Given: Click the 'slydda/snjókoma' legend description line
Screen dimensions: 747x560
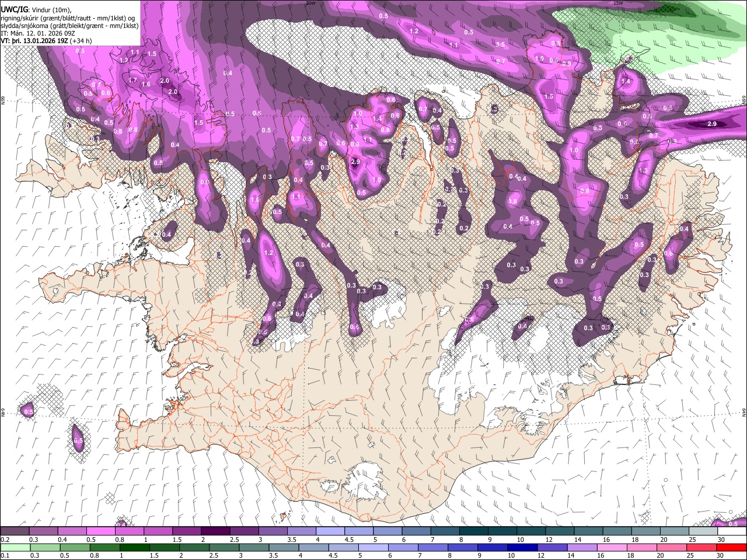Looking at the screenshot, I should (x=69, y=26).
